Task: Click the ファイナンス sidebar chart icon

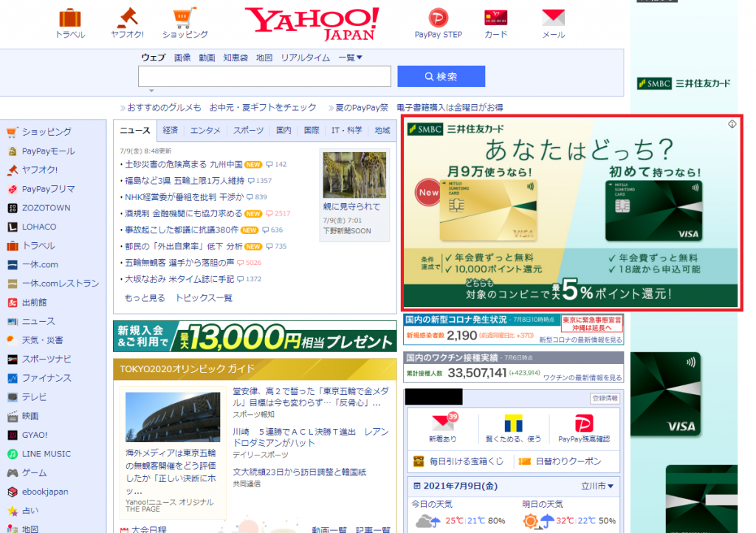Action: [x=13, y=378]
